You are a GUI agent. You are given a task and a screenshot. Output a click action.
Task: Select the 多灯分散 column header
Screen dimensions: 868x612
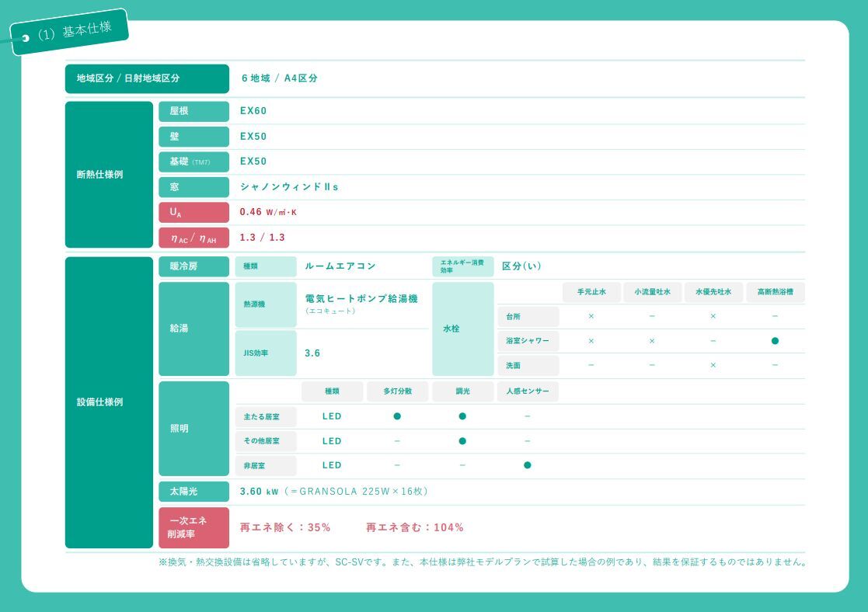(397, 391)
